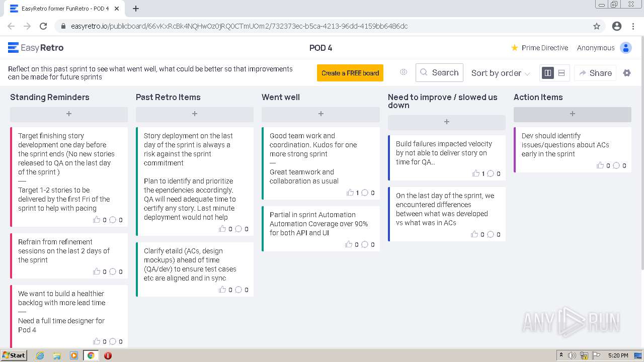Like the 'Refrain from refinement sessions' card
This screenshot has width=644, height=362.
tap(97, 271)
